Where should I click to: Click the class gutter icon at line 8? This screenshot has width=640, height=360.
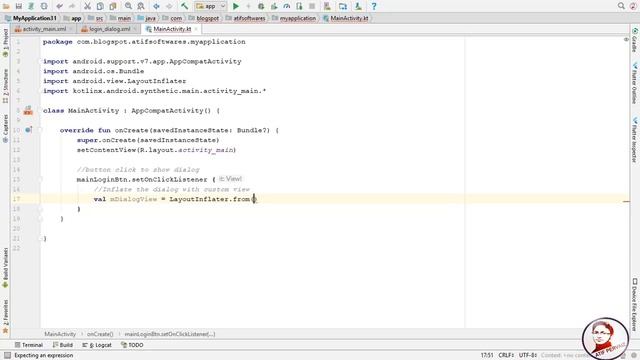click(28, 110)
